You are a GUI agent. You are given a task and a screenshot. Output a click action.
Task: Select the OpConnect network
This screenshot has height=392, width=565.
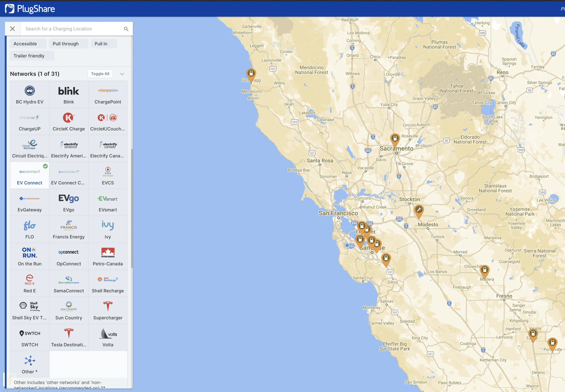tap(69, 256)
